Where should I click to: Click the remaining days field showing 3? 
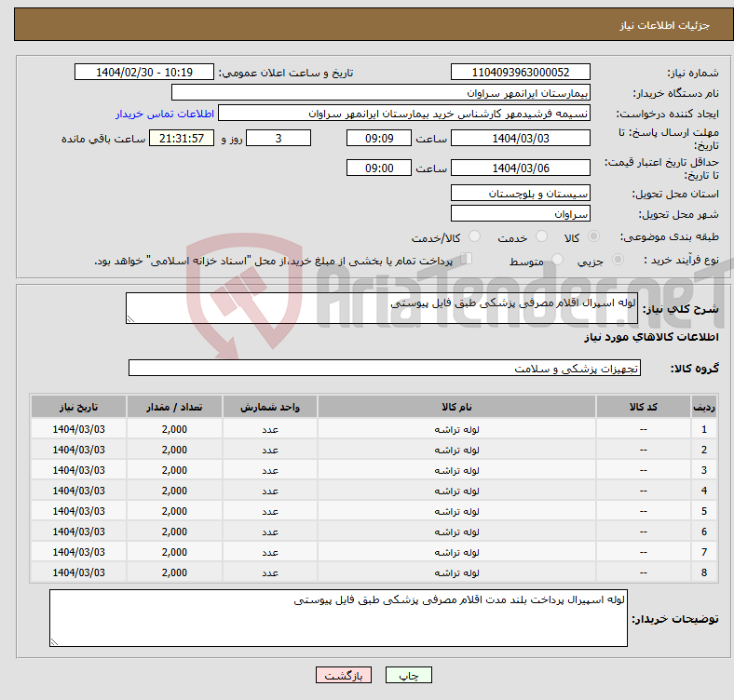[x=279, y=138]
